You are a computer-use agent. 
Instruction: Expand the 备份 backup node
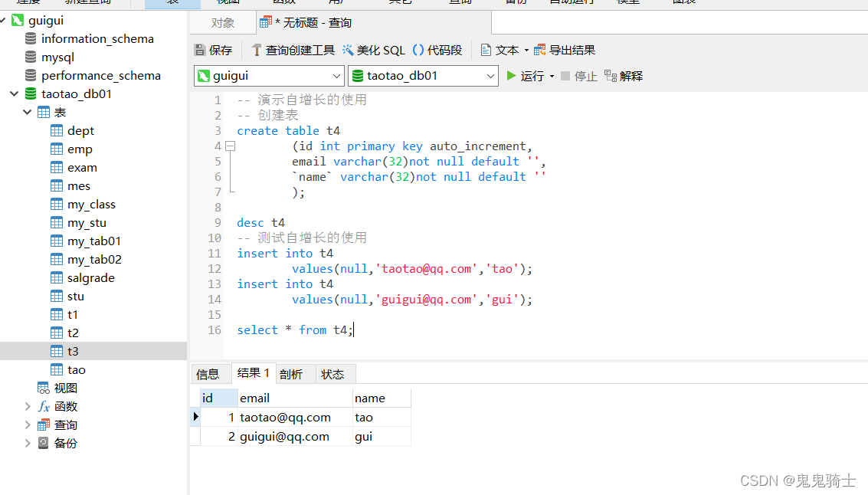coord(27,443)
